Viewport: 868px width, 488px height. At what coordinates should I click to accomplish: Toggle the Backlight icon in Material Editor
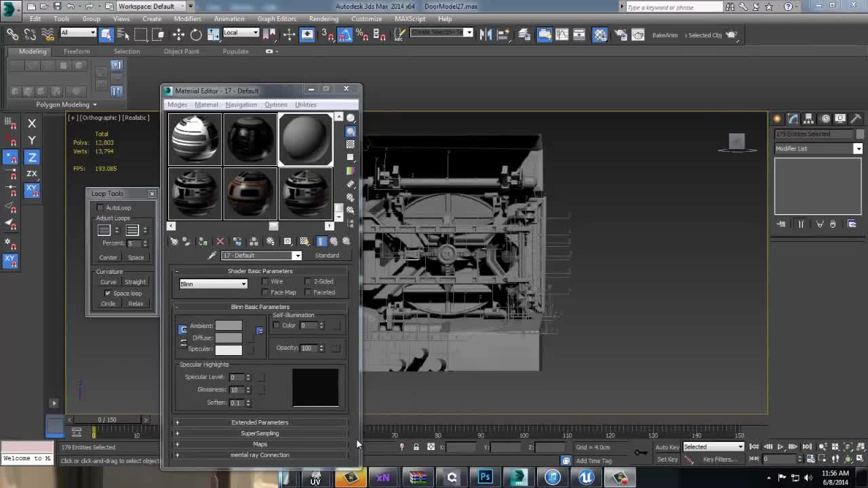[x=351, y=131]
